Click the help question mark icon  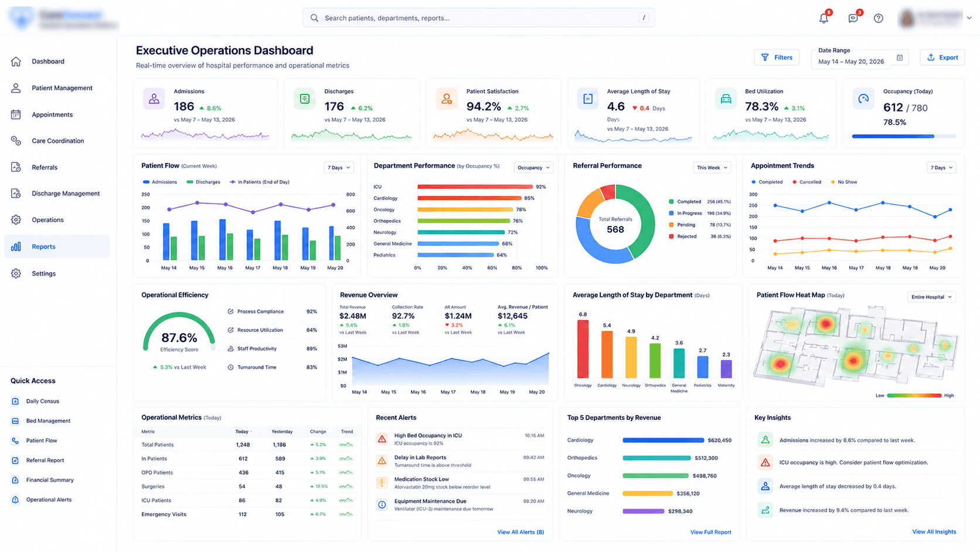(x=878, y=18)
